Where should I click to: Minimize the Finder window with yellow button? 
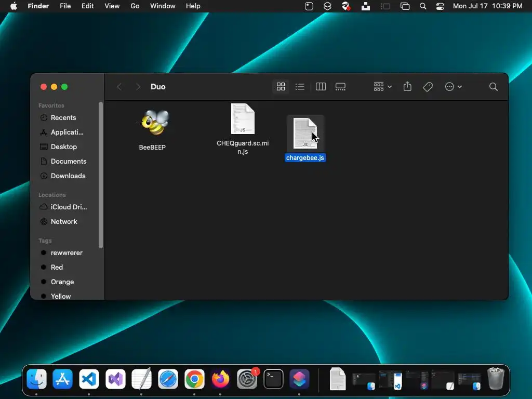point(54,87)
